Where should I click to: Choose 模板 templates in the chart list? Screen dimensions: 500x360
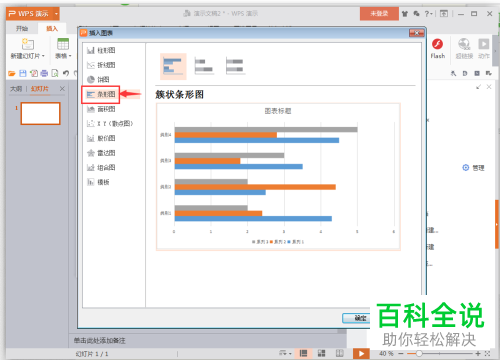(98, 182)
